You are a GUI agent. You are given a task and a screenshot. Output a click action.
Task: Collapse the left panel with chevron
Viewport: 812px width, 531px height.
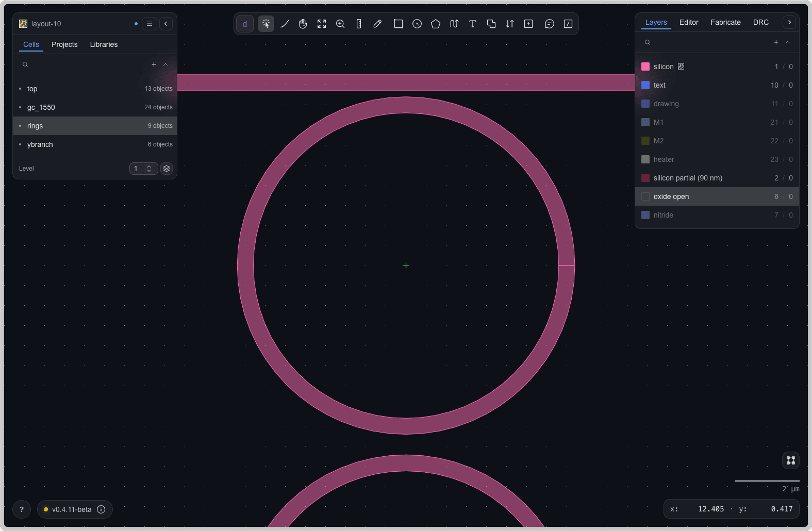pyautogui.click(x=166, y=24)
